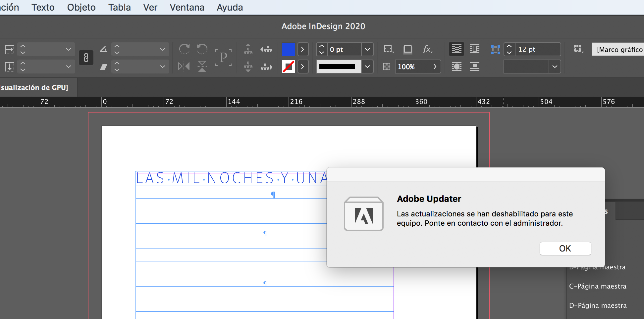Toggle wrap around object shape
The image size is (644, 319).
(456, 67)
